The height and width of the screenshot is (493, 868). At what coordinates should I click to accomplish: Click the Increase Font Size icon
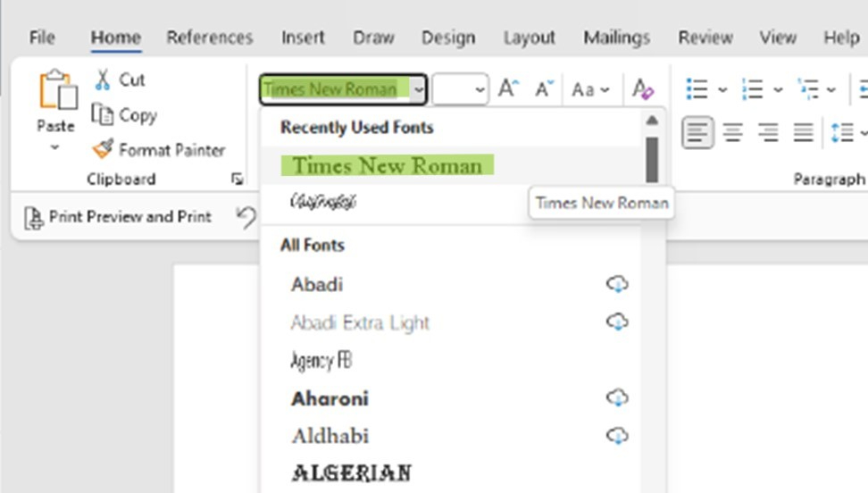click(508, 89)
